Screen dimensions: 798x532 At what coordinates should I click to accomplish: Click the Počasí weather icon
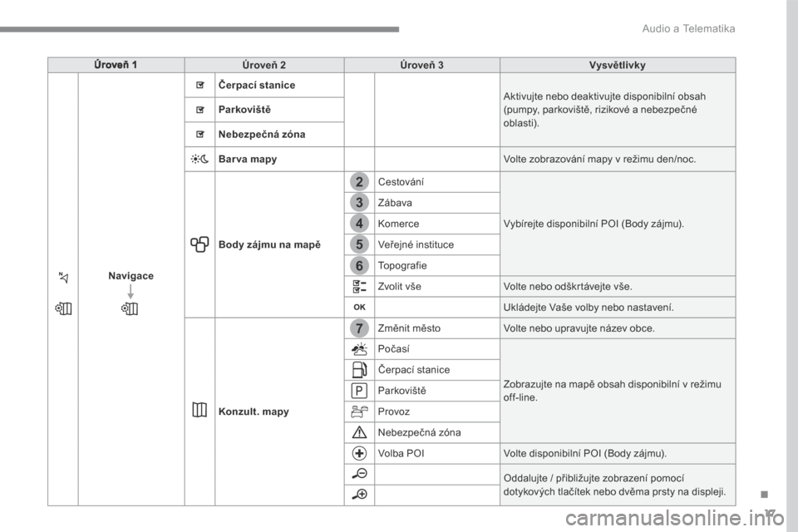[x=359, y=349]
